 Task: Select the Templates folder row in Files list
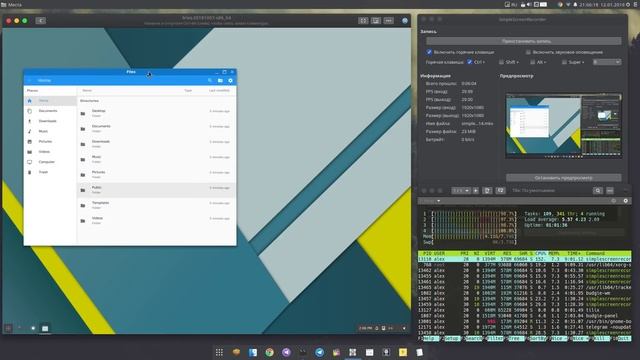pos(156,205)
